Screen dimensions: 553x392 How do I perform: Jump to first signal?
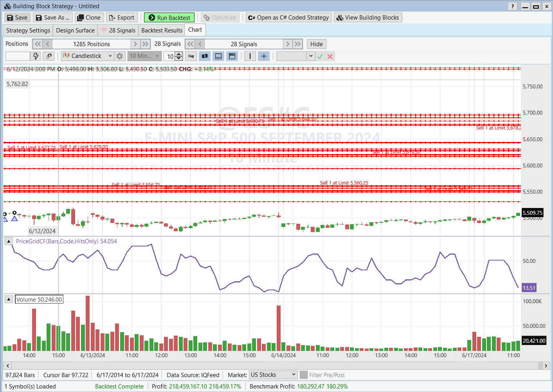190,44
